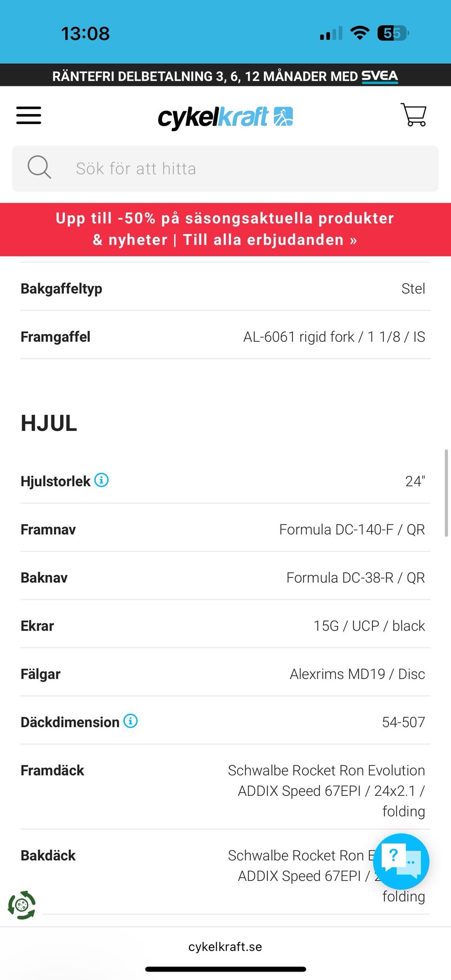Tap the magnifying glass search icon
451x980 pixels.
[39, 167]
